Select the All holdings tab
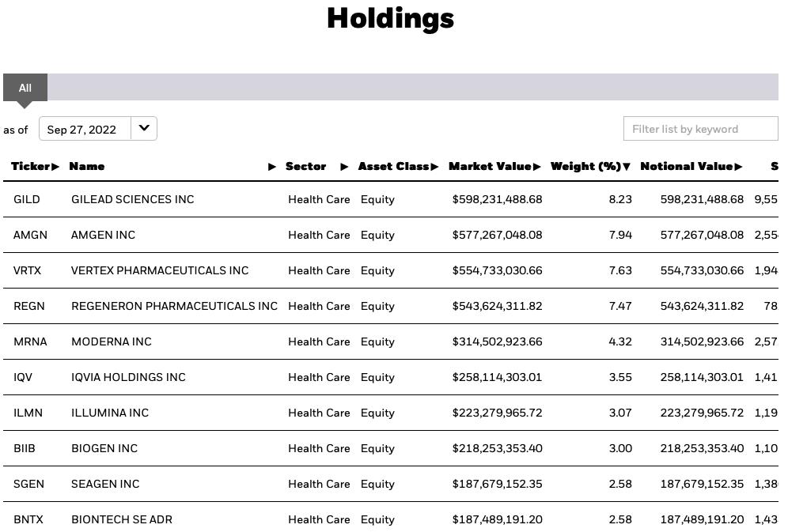Image resolution: width=788 pixels, height=532 pixels. [x=25, y=88]
